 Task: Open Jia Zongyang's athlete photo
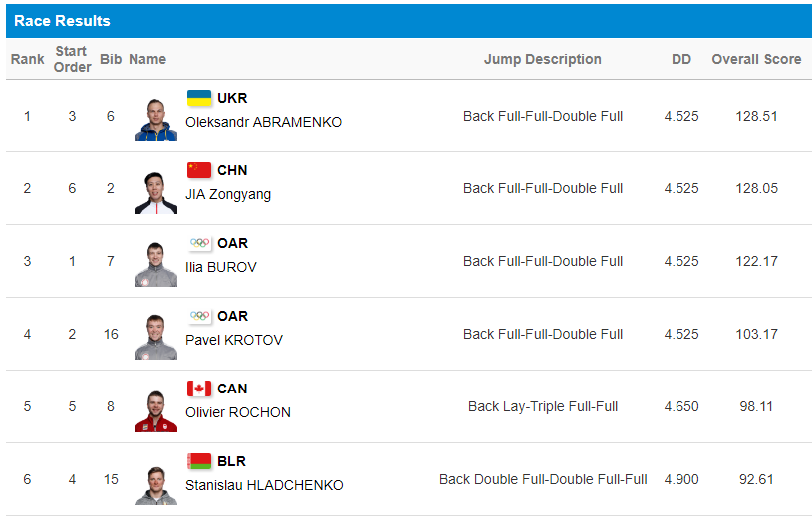click(x=156, y=192)
